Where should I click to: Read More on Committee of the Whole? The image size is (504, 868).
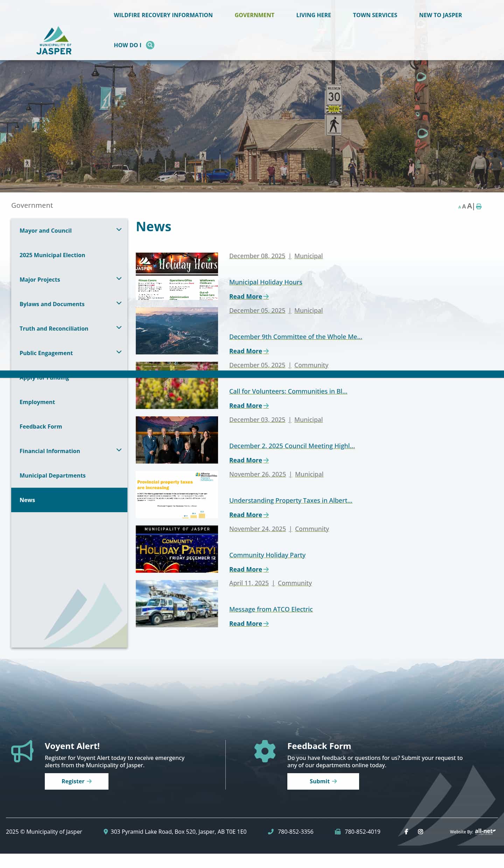pyautogui.click(x=249, y=351)
